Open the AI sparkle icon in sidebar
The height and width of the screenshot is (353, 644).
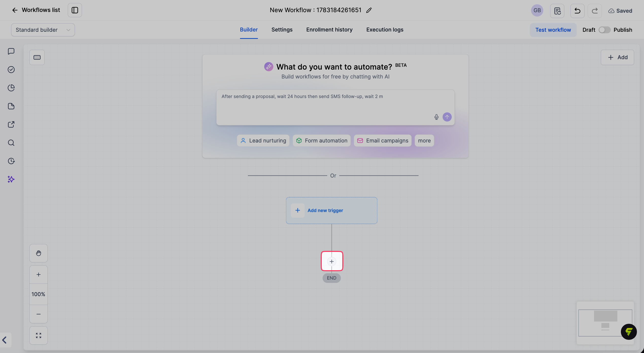(x=11, y=179)
